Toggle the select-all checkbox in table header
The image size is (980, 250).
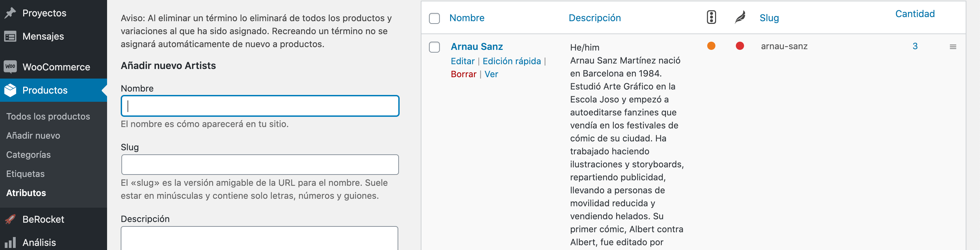coord(434,18)
